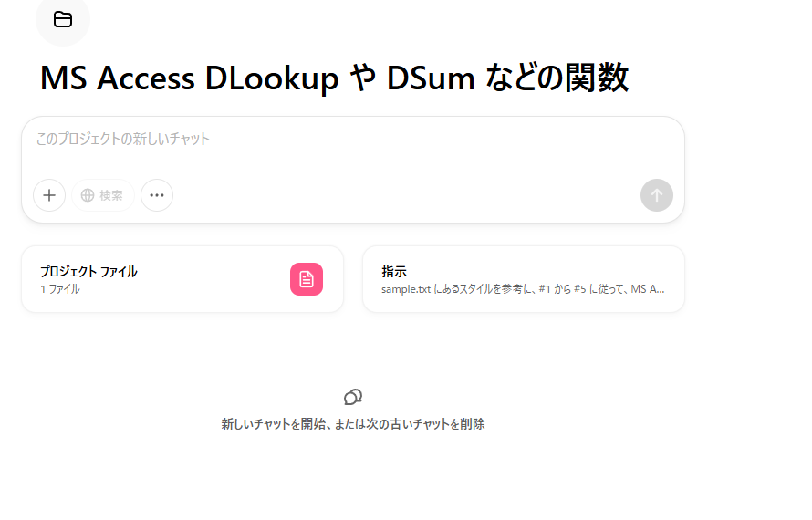Open the three-dots more options menu
This screenshot has width=812, height=520.
(x=157, y=195)
